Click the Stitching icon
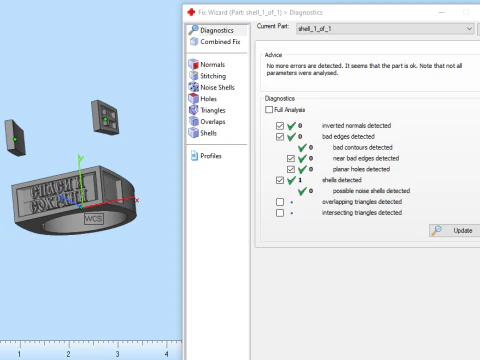 coord(194,76)
